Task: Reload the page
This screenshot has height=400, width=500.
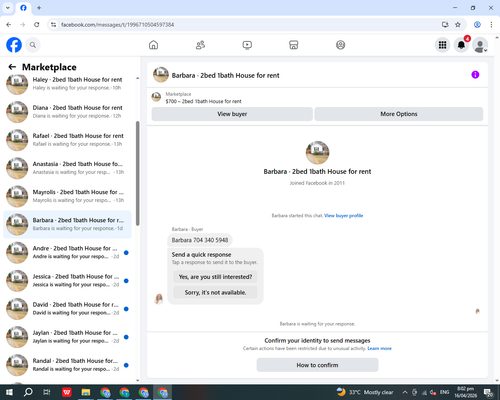Action: (x=37, y=25)
